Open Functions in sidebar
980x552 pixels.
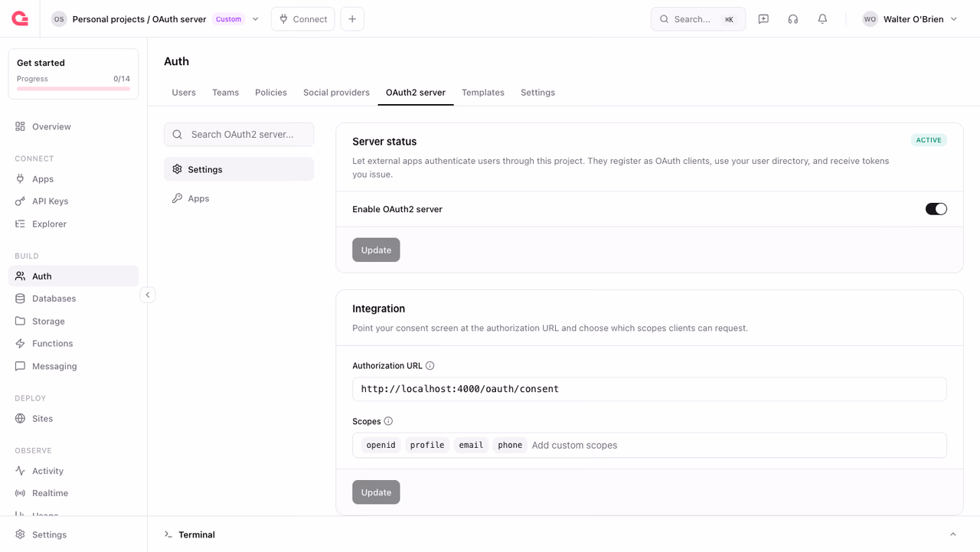[x=73, y=344]
